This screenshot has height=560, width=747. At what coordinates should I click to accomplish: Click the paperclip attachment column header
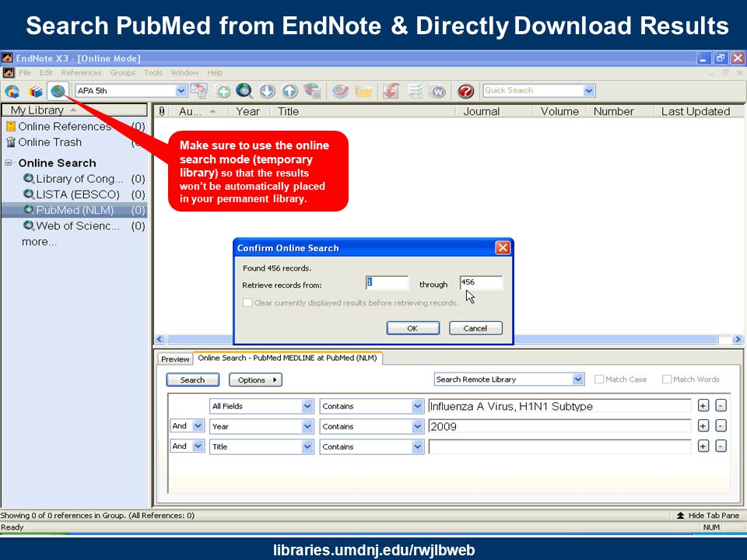click(x=162, y=111)
